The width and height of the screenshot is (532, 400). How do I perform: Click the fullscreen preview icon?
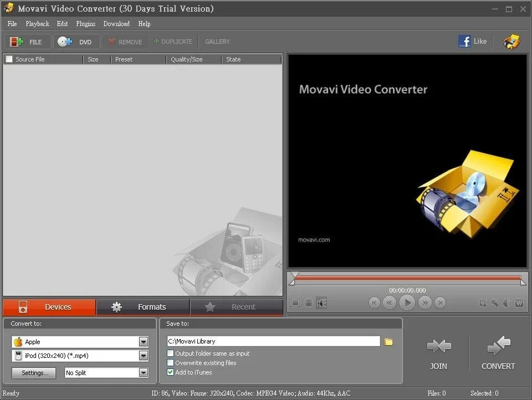(295, 302)
